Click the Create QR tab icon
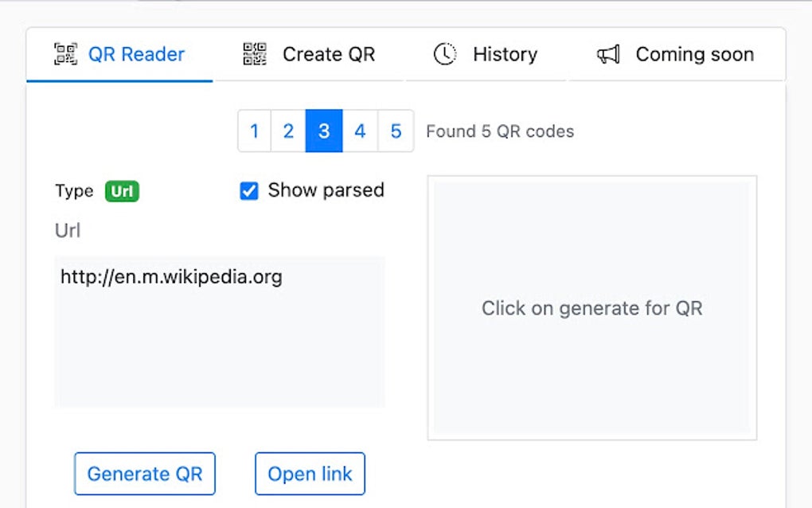Screen dimensions: 812x508 click(x=253, y=54)
